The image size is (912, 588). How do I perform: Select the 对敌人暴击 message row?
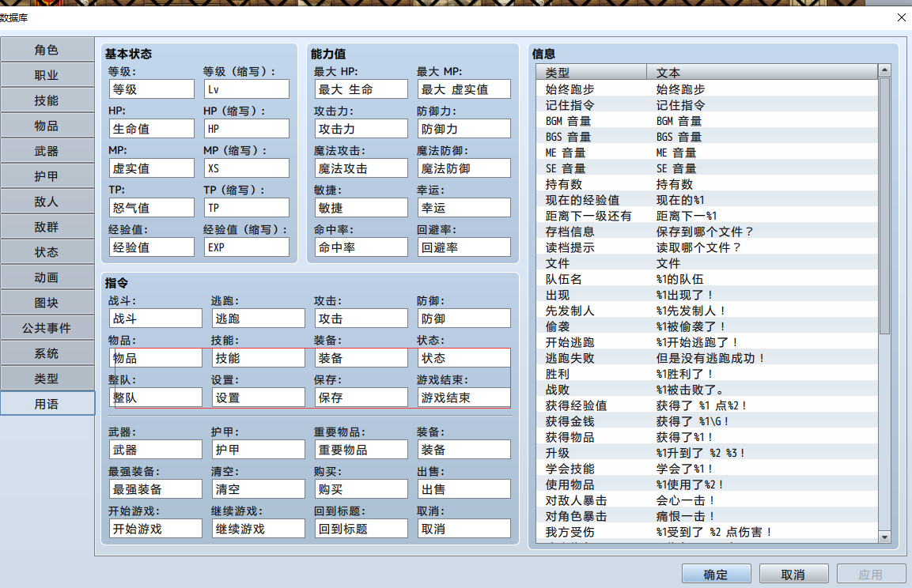pos(706,499)
